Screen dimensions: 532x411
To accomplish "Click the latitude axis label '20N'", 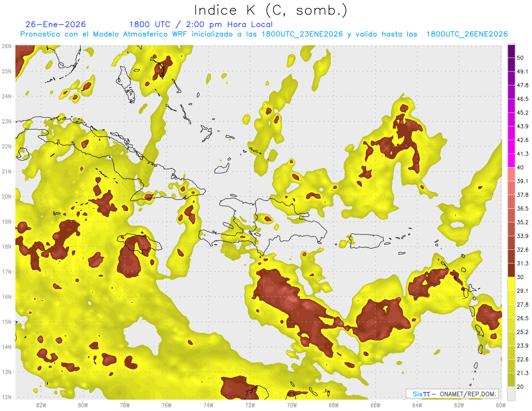I will tap(7, 196).
